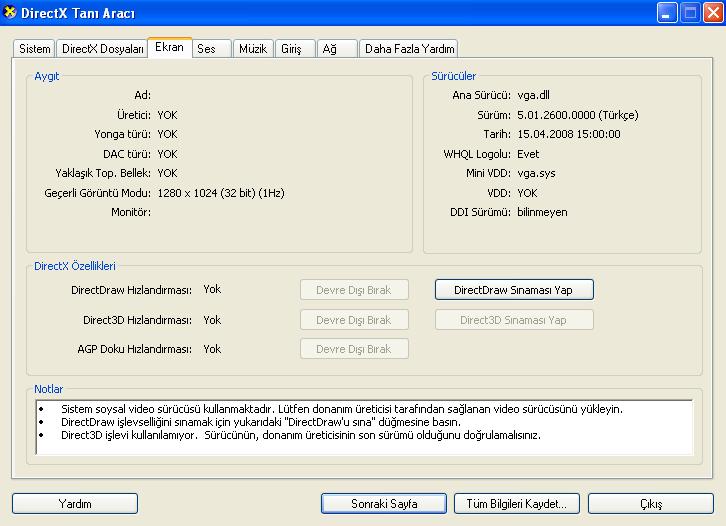Click the WHQL Logolu value 'Evet'
726x526 pixels.
click(x=528, y=154)
